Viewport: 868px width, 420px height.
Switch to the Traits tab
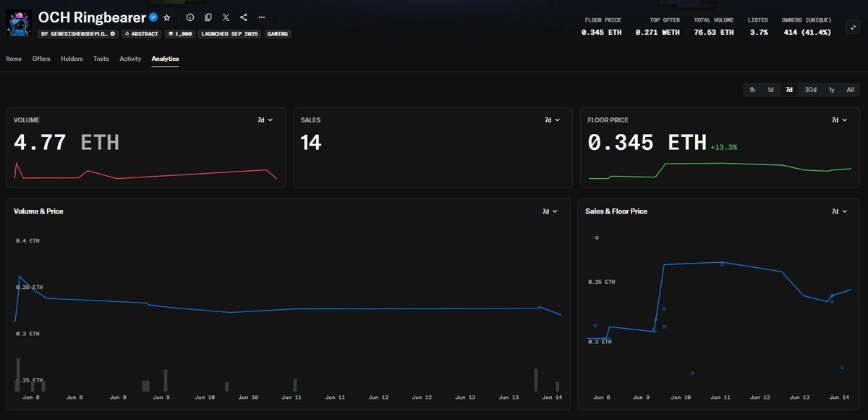[x=101, y=59]
